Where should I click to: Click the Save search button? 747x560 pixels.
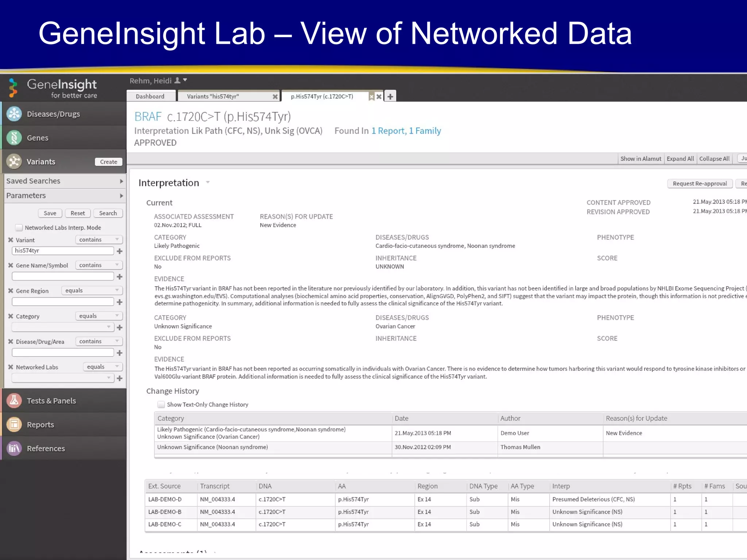click(x=50, y=213)
